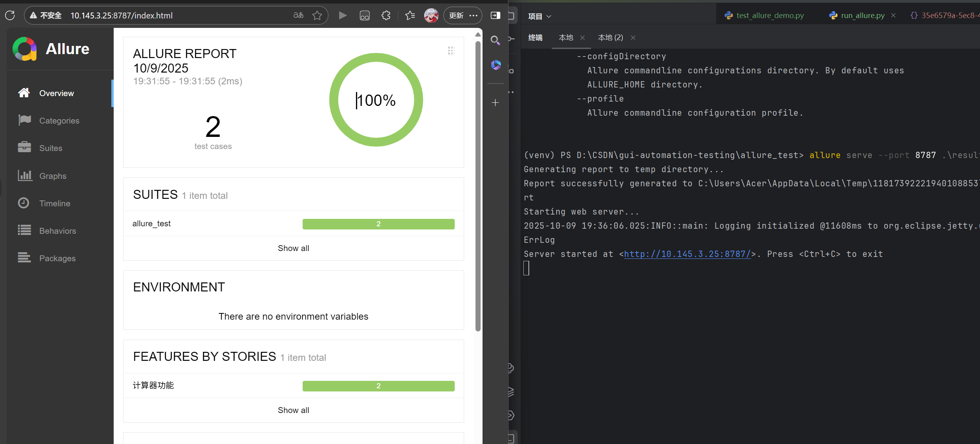Viewport: 980px width, 444px height.
Task: Open browser extensions puzzle icon
Action: 386,15
